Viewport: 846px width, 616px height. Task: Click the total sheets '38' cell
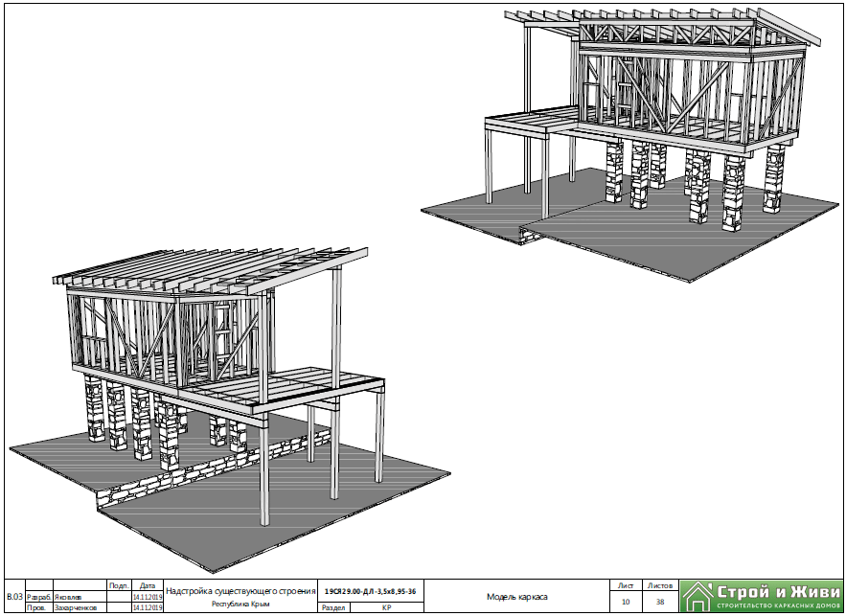[x=659, y=602]
